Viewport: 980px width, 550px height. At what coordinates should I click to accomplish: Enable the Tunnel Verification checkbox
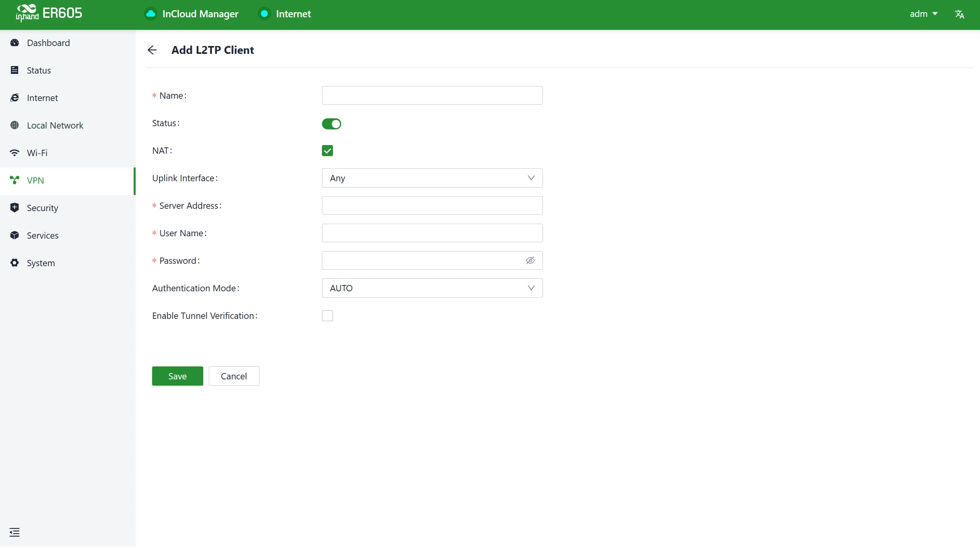(x=327, y=316)
